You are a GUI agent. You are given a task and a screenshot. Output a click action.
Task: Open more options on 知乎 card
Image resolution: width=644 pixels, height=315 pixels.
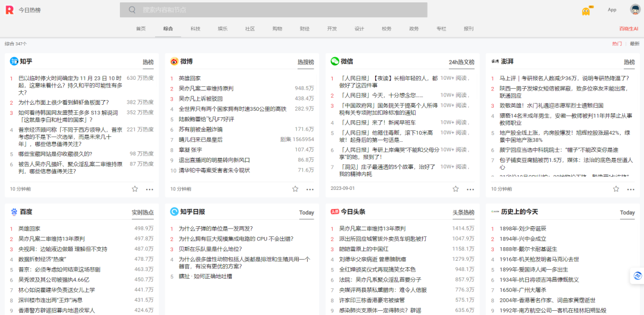[150, 189]
